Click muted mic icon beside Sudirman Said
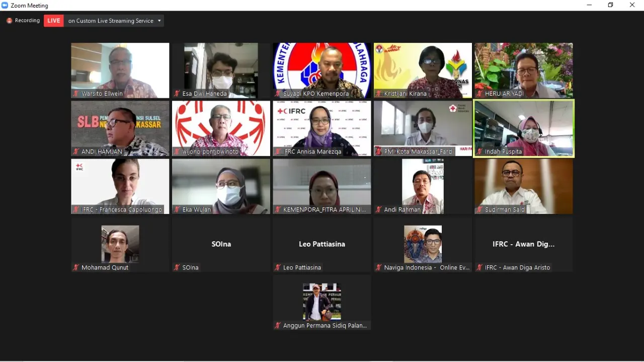The height and width of the screenshot is (362, 644). (x=479, y=210)
